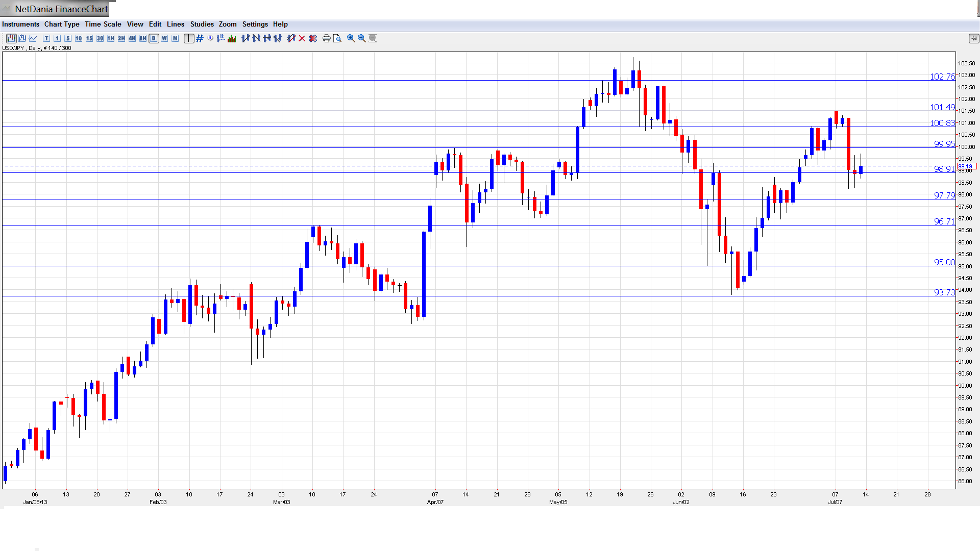Click the zoom in magnifier icon
Viewport: 980px width, 551px height.
click(x=351, y=38)
